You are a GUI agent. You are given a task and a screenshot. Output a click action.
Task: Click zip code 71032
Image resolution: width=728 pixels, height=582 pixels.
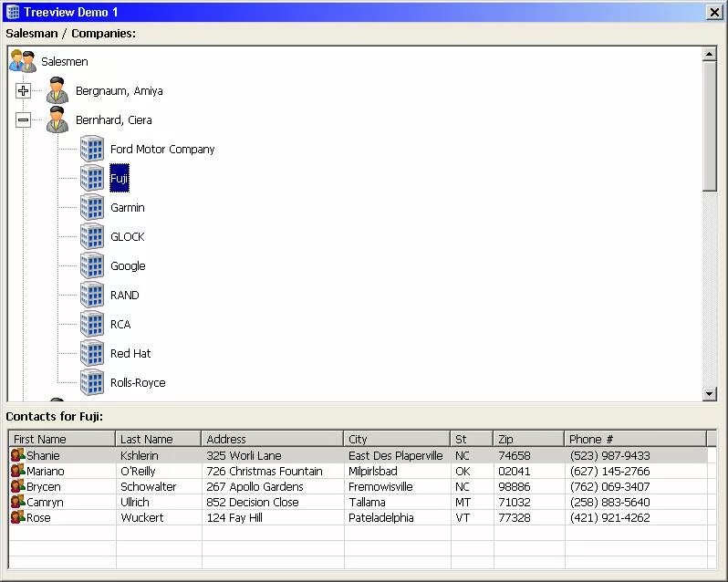[x=514, y=502]
